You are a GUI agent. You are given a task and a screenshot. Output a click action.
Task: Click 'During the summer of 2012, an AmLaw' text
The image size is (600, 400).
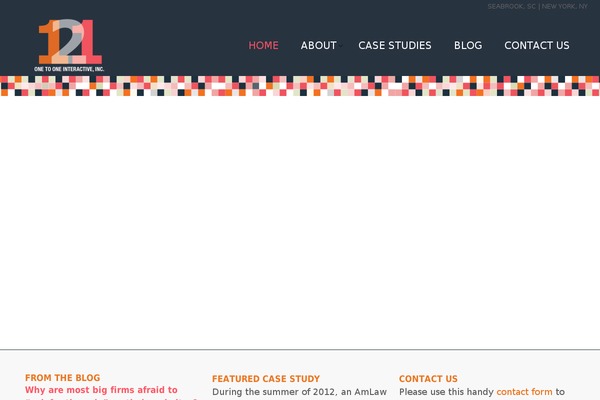(300, 392)
